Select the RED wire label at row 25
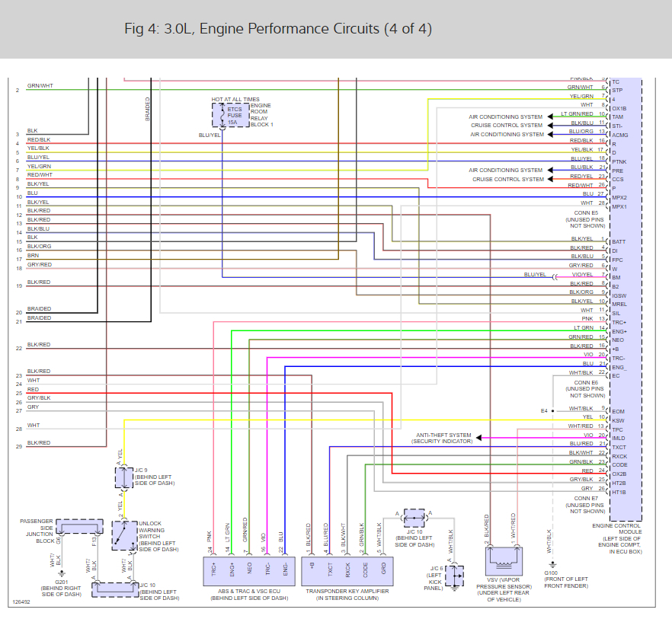The width and height of the screenshot is (672, 619). tap(33, 389)
